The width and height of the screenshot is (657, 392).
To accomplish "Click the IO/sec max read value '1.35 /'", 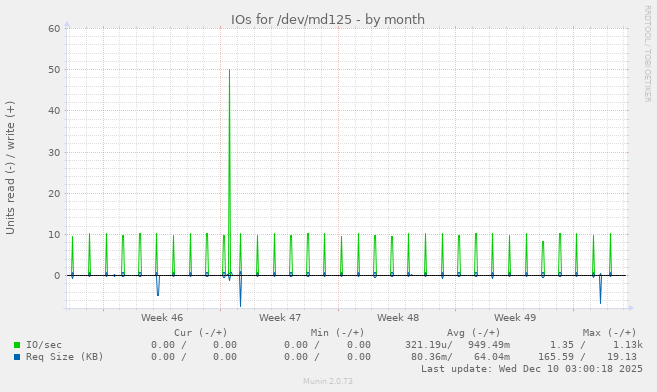I will point(567,345).
